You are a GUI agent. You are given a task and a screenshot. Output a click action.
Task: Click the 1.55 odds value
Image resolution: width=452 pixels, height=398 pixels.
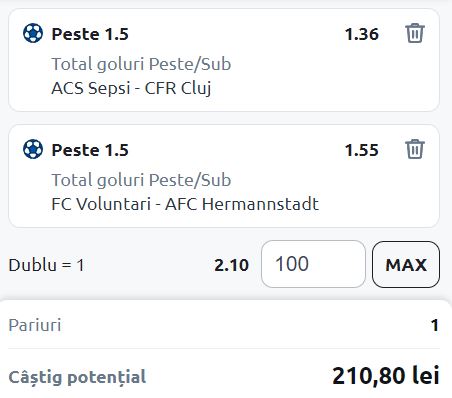click(x=362, y=150)
